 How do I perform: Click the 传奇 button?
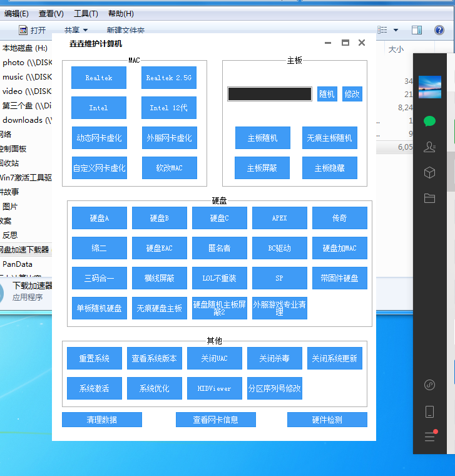(340, 218)
